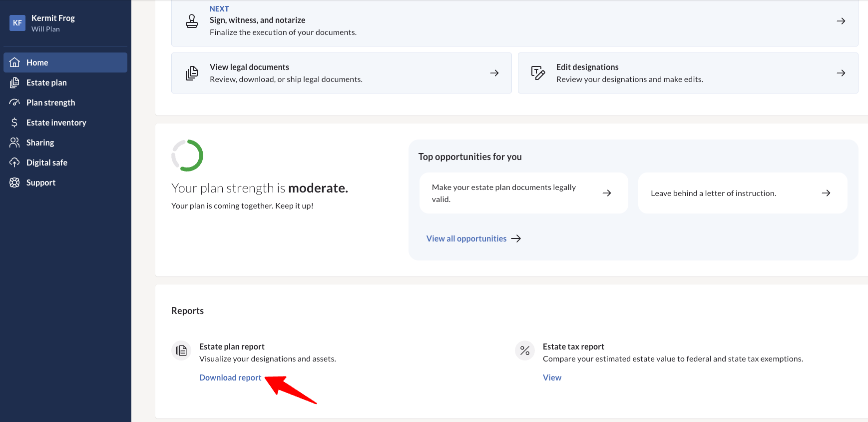The image size is (868, 422).
Task: Click the Estate plan report document icon
Action: tap(181, 350)
